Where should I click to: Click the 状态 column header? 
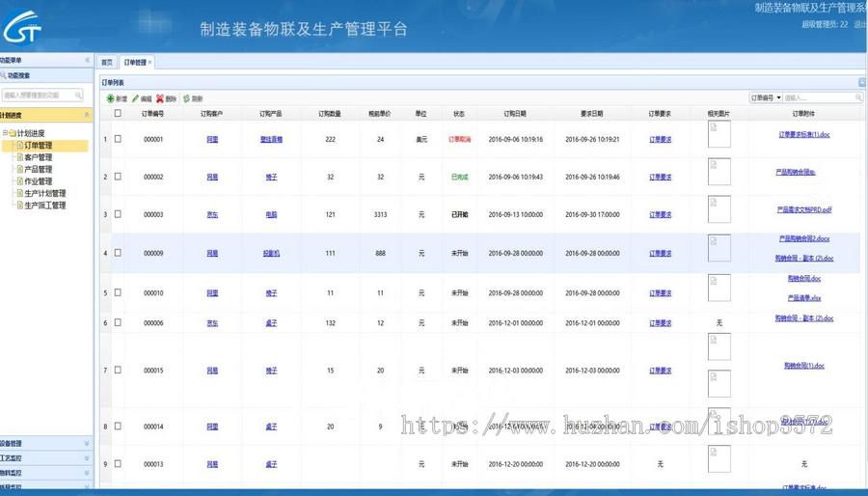click(459, 114)
